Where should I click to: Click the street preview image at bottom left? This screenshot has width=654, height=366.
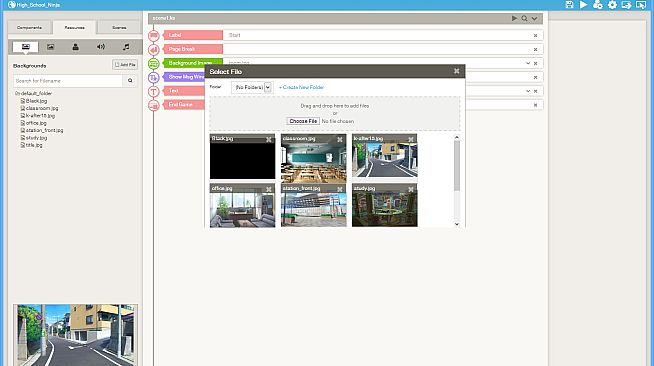75,335
